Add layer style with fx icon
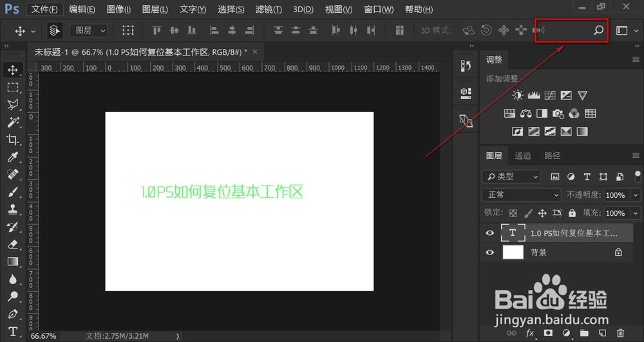Screen dimensions: 644x342 (x=530, y=333)
